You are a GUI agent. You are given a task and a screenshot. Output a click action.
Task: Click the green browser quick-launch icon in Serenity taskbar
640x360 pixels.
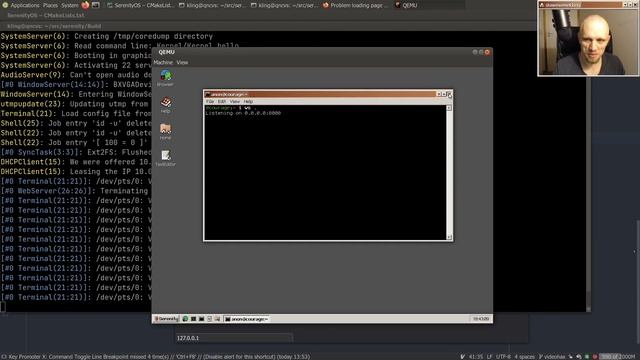point(185,319)
